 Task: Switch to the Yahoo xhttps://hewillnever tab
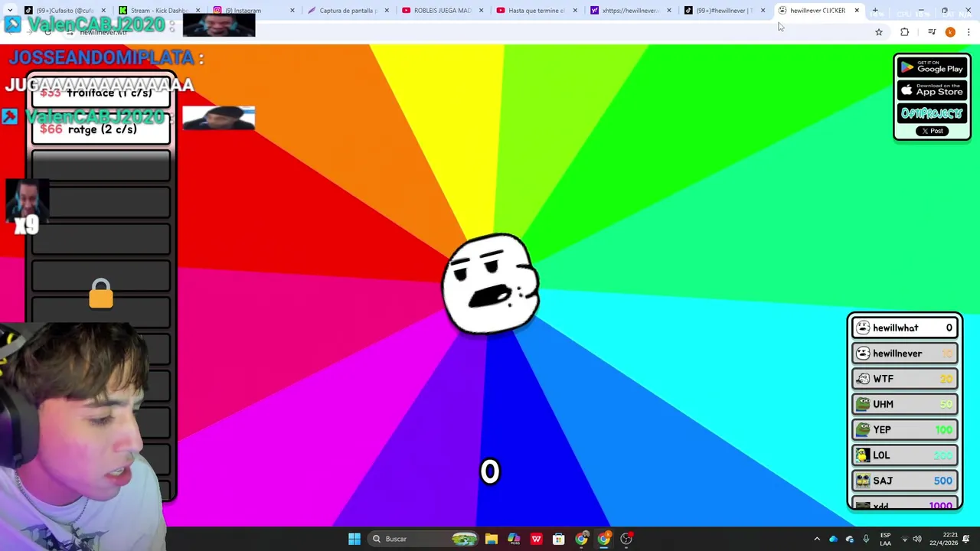[631, 11]
